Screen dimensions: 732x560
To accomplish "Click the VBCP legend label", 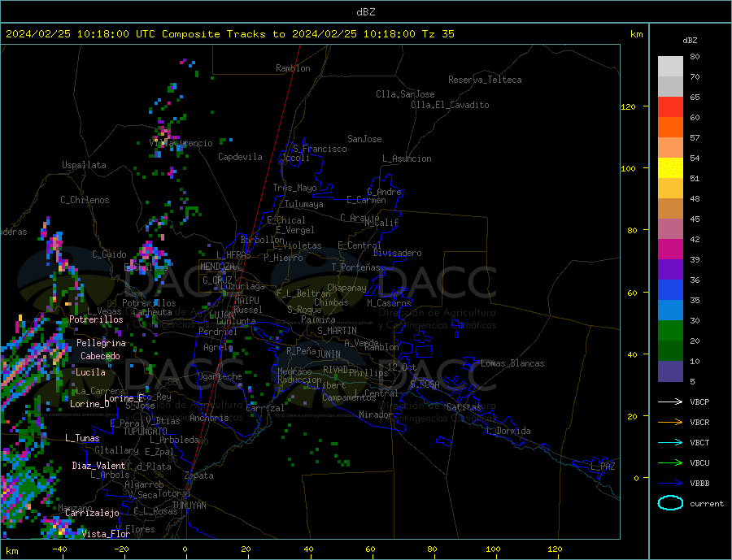I will pos(699,402).
